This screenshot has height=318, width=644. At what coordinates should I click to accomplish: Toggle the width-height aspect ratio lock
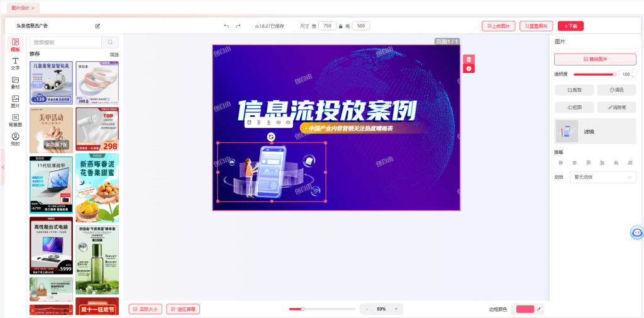click(340, 26)
